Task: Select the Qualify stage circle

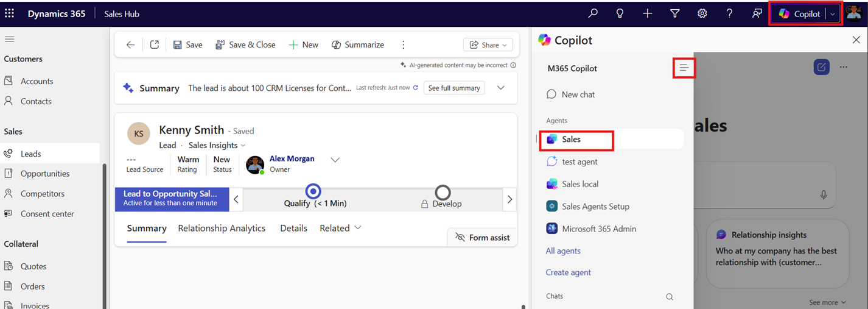Action: pos(313,192)
